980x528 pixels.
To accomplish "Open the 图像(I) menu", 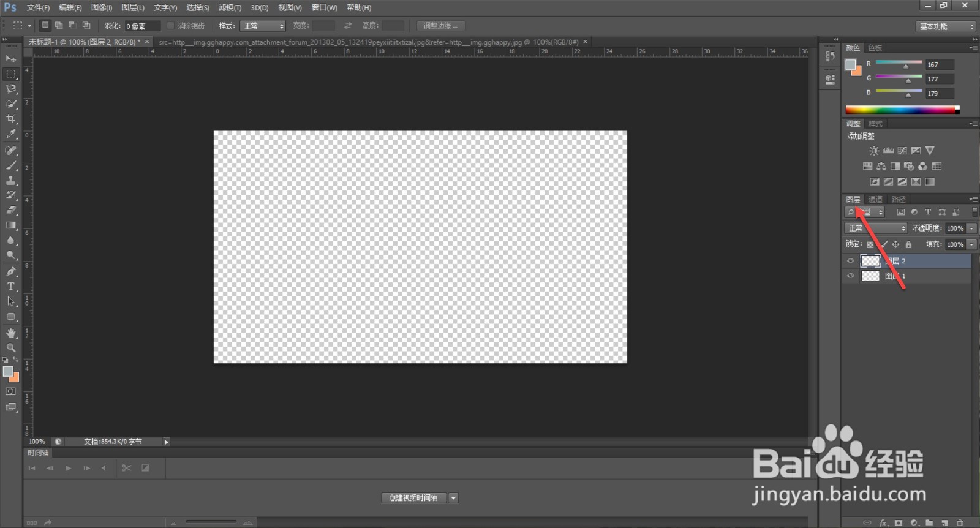I will coord(102,7).
